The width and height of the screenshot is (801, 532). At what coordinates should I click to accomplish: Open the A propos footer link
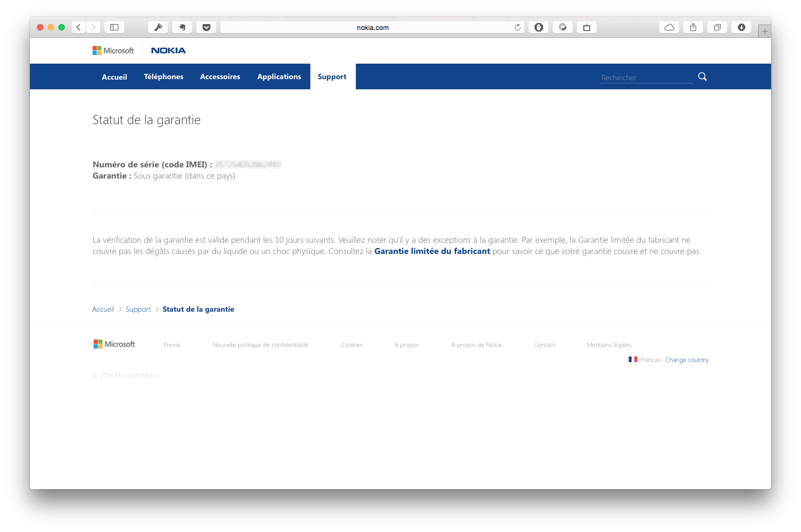pyautogui.click(x=407, y=345)
